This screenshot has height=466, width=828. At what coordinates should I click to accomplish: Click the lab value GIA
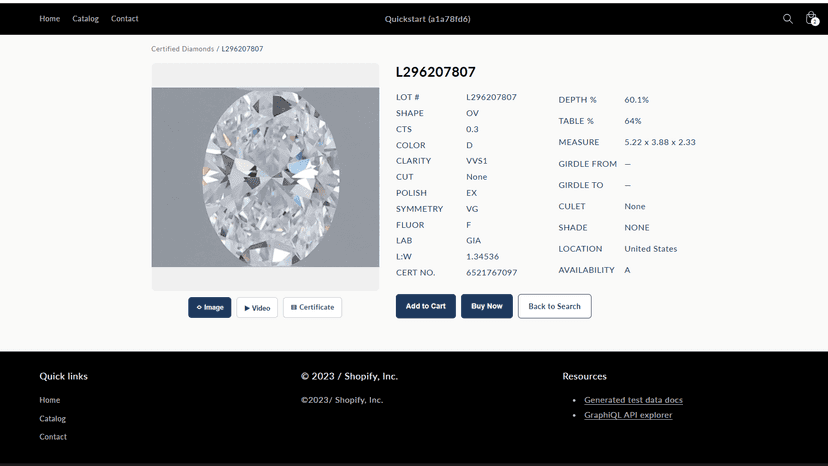473,240
